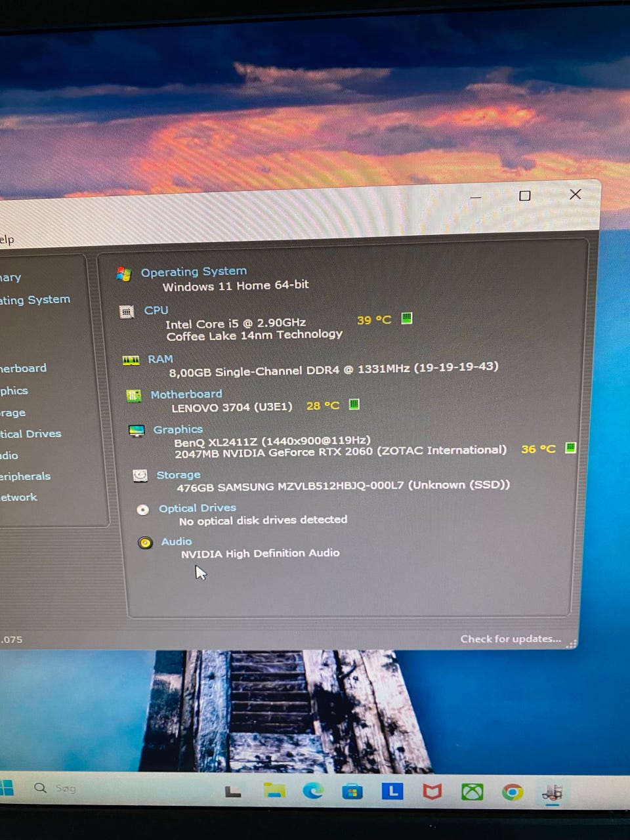Open the Operating System section link
The image size is (630, 840).
coord(194,272)
